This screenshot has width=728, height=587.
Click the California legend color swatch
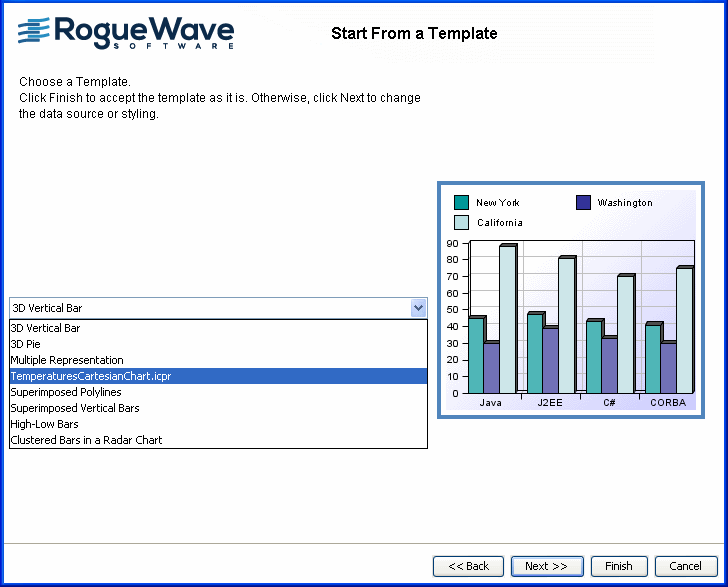point(461,222)
